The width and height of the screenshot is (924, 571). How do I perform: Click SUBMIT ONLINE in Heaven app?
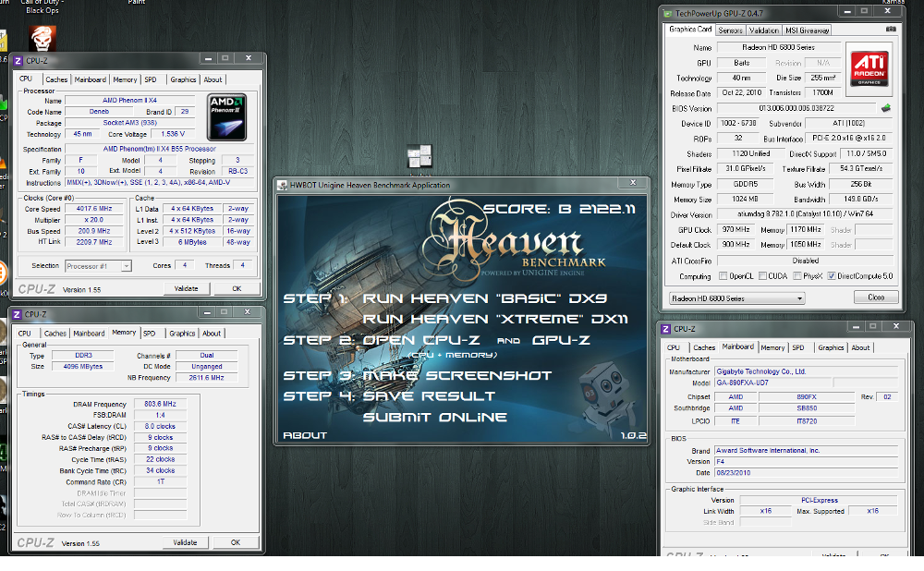pyautogui.click(x=435, y=418)
